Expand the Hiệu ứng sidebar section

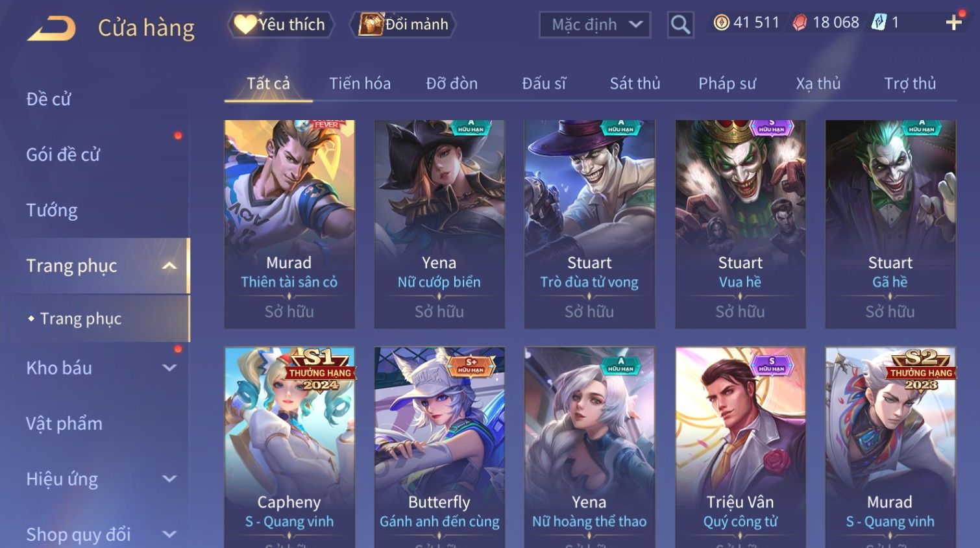(169, 479)
